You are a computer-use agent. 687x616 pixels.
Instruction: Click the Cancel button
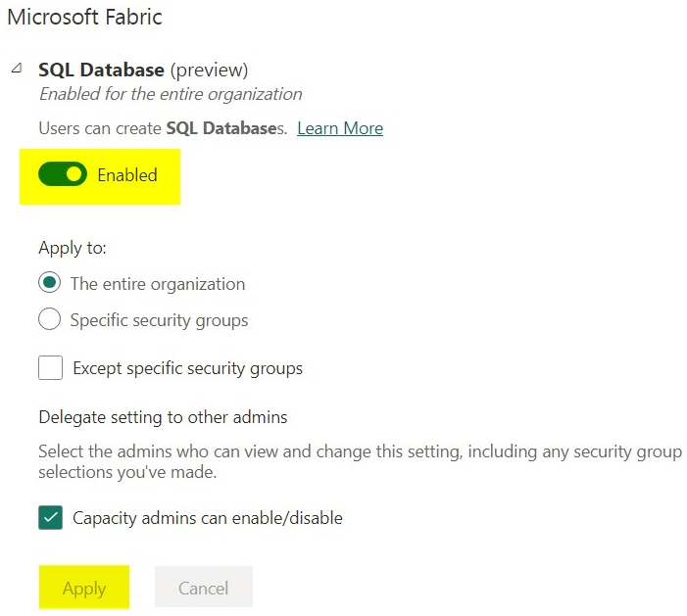(x=203, y=588)
